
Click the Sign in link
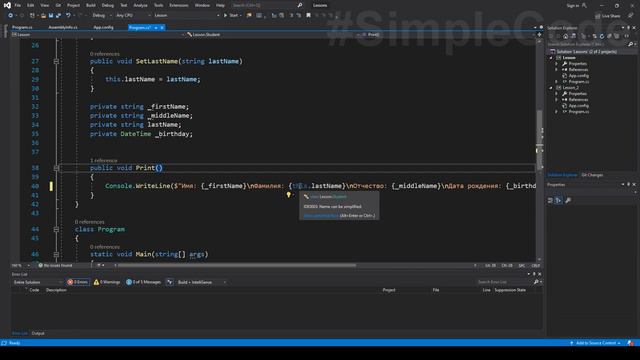point(573,5)
